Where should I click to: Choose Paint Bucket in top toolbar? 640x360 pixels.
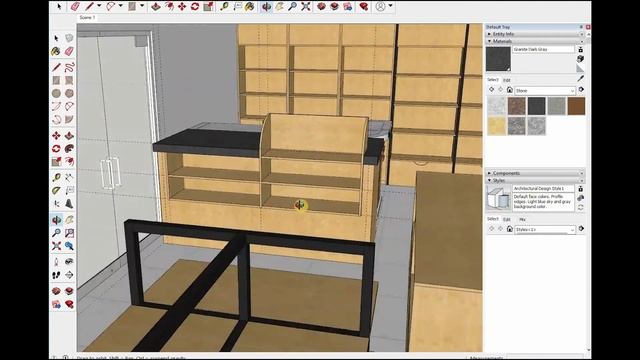(250, 6)
